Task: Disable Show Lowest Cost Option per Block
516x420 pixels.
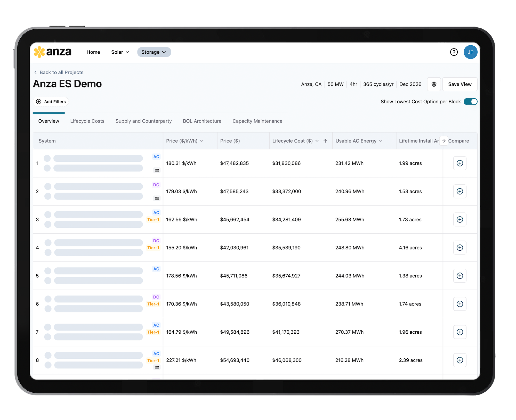Action: tap(471, 102)
